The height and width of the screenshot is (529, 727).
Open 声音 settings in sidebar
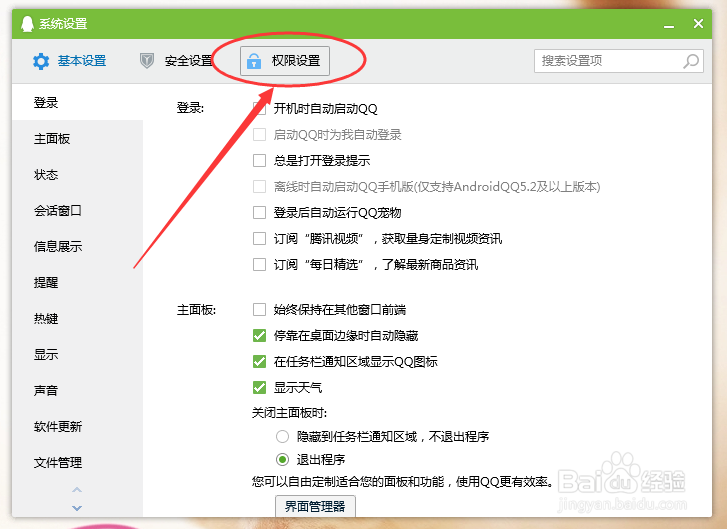click(77, 391)
